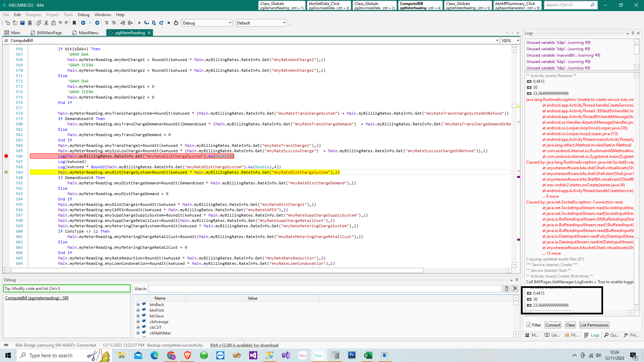Click inside the Watch expression input field
Image resolution: width=644 pixels, height=362 pixels.
[x=324, y=289]
